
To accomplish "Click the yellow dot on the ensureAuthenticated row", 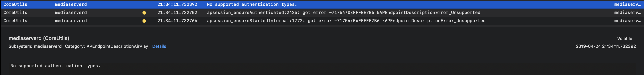I will [144, 13].
